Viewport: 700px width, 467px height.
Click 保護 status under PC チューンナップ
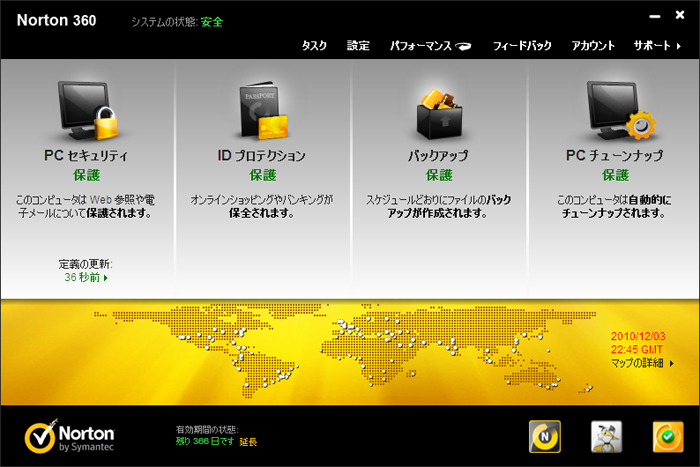616,175
